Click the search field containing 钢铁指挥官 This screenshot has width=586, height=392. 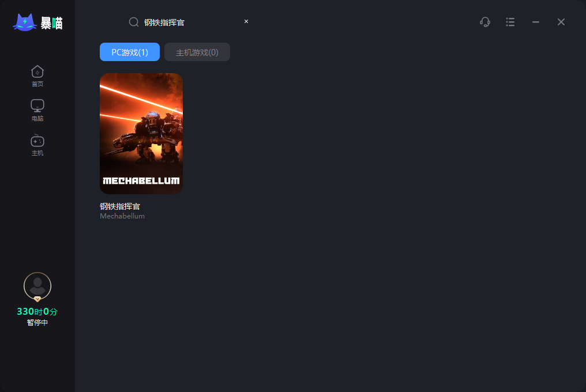click(x=189, y=22)
